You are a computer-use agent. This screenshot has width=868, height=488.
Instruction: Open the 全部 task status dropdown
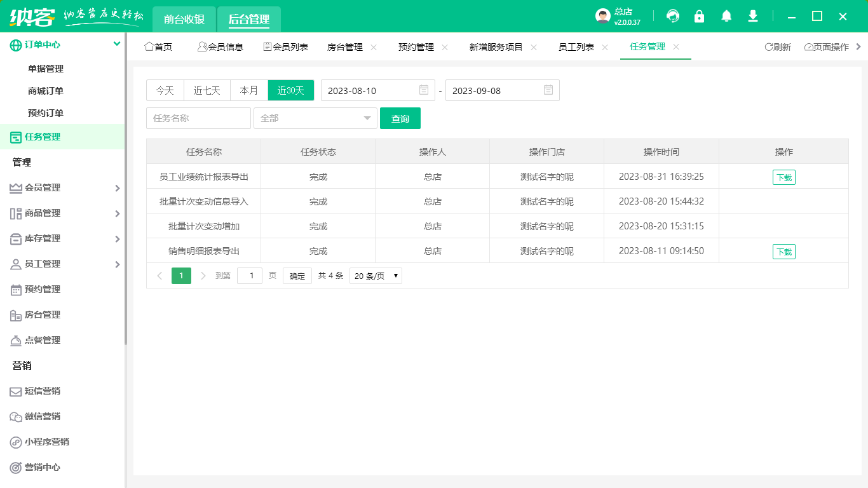[x=316, y=118]
